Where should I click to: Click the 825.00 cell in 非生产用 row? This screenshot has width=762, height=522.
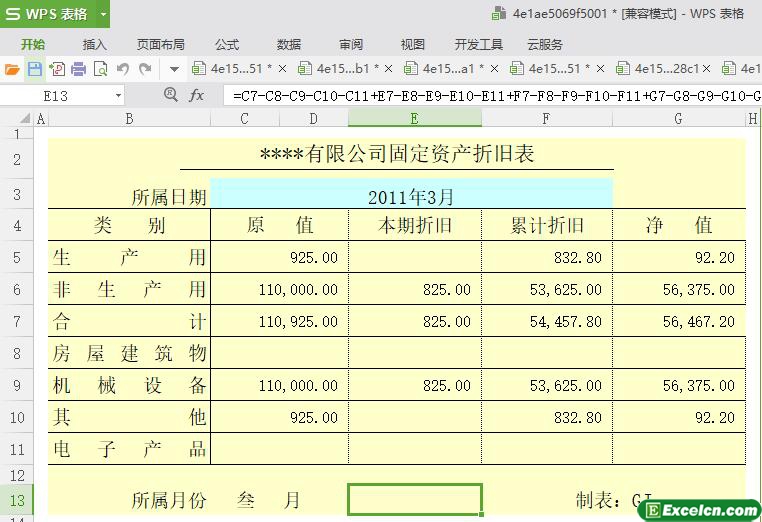click(x=415, y=289)
